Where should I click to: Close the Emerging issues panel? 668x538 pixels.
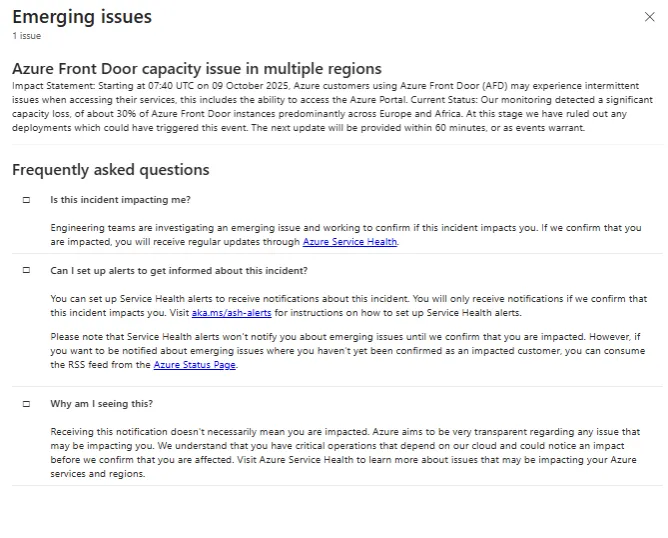(651, 17)
